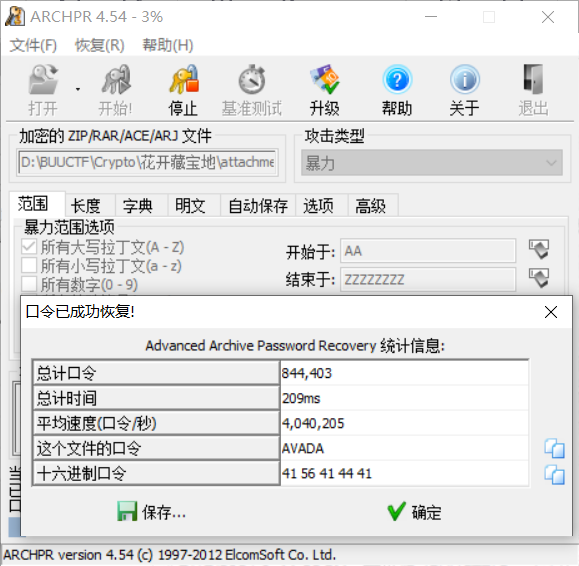This screenshot has height=566, width=579.
Task: Click the icon beside 结束于 field
Action: coord(539,278)
